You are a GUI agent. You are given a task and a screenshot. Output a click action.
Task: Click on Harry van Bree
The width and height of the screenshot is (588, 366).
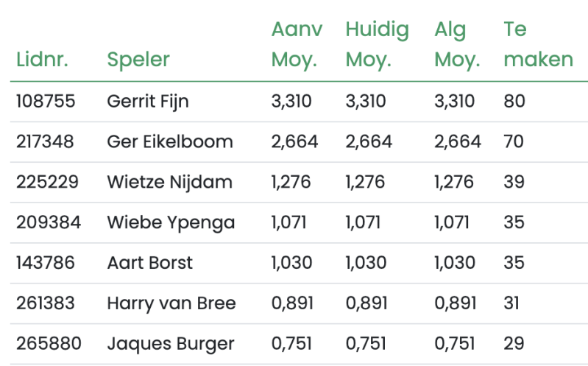(171, 303)
